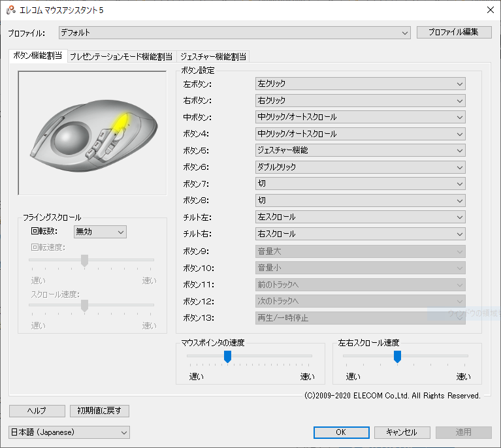Open the 左ボタン function dropdown
This screenshot has width=501, height=448.
[360, 84]
